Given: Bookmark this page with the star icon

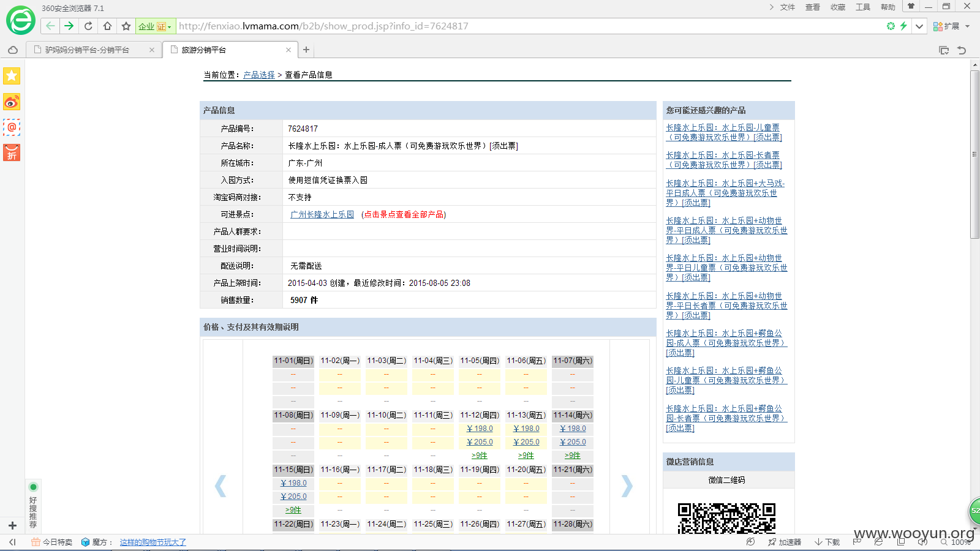Looking at the screenshot, I should pos(126,26).
